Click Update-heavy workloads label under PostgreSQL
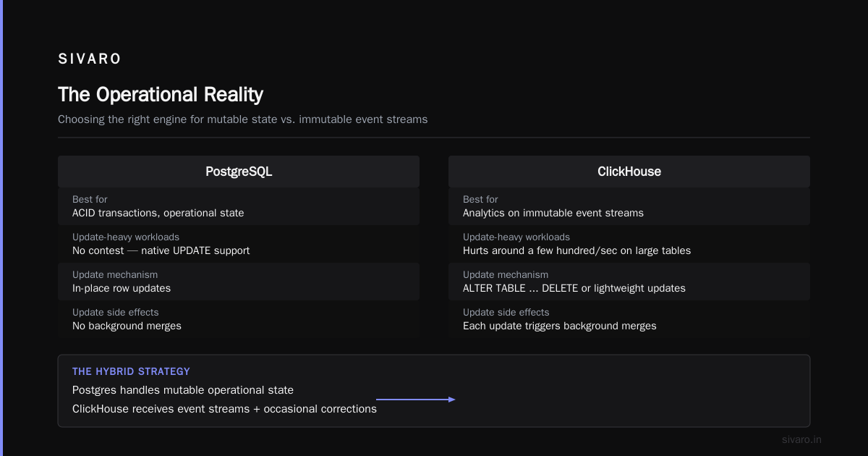868x456 pixels. click(x=126, y=237)
